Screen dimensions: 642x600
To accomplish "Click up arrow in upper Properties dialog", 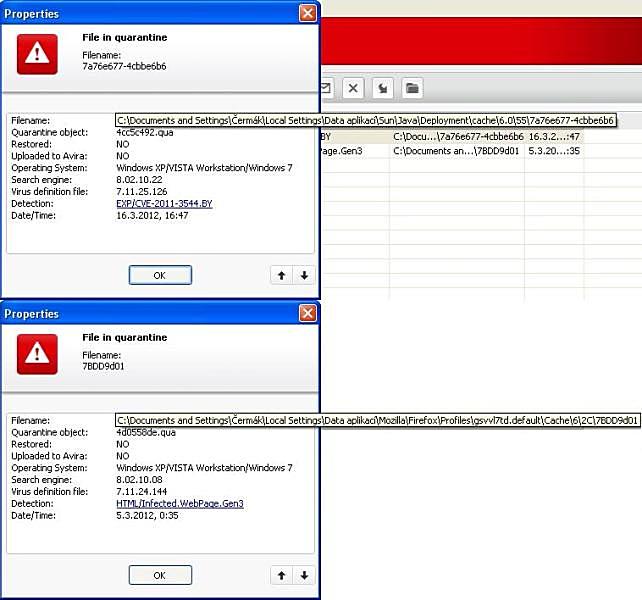I will click(x=282, y=275).
